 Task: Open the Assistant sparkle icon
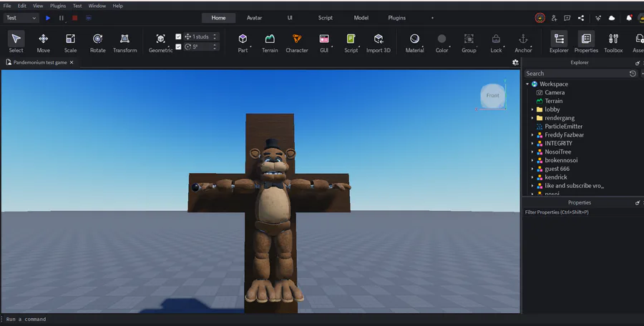pos(598,18)
